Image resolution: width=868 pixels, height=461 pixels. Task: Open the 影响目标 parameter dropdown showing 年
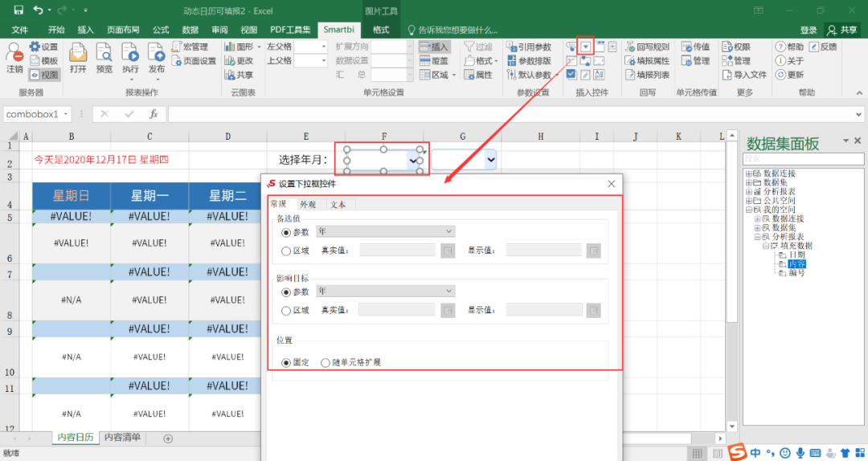[x=385, y=291]
